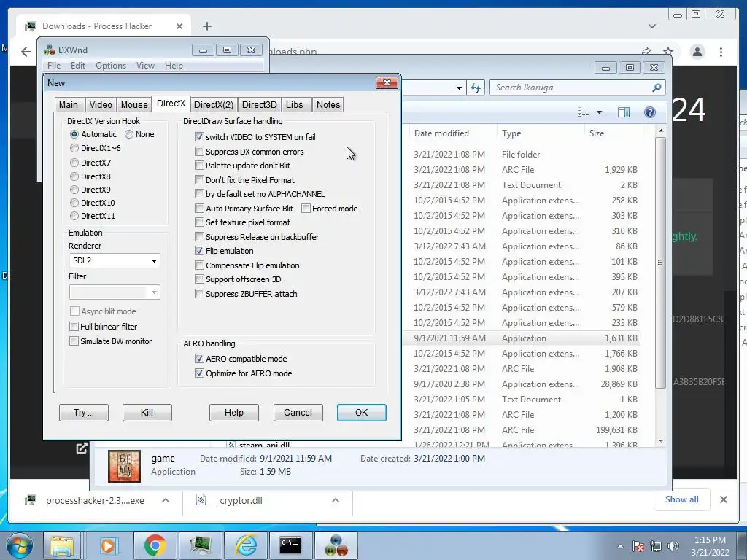Close the Chrome downloads bar
Viewport: 747px width, 560px height.
click(x=723, y=499)
